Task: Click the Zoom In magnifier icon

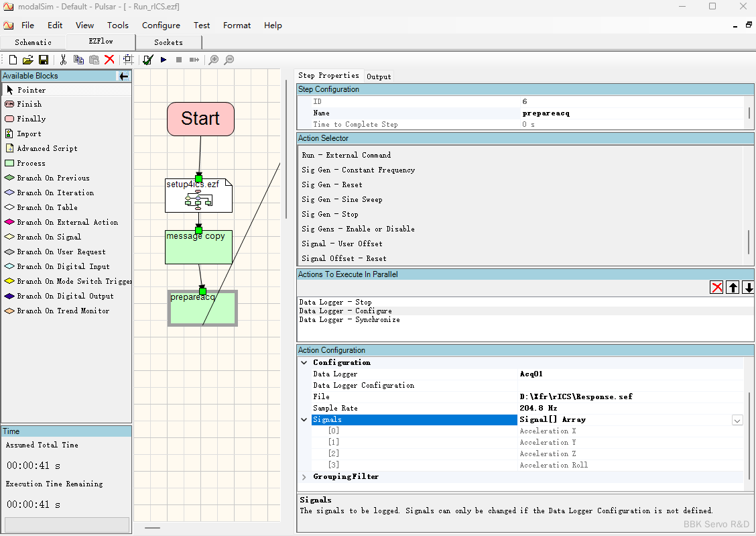Action: 214,60
